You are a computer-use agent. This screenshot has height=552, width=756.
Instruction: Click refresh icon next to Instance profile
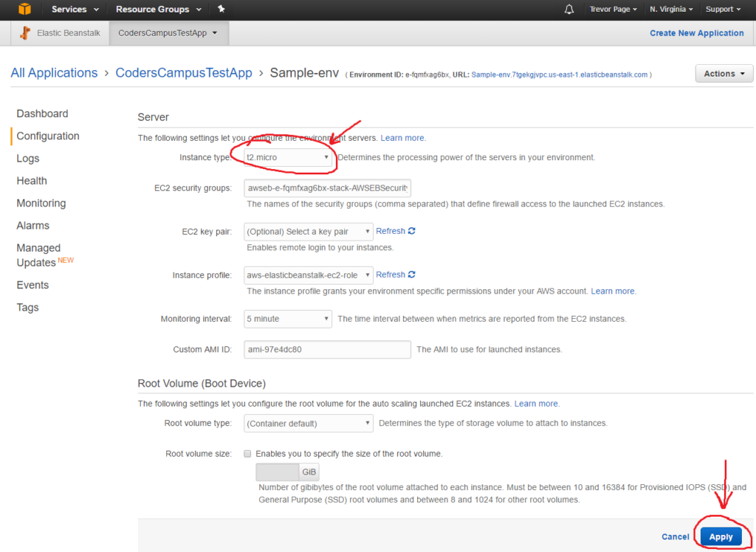(411, 275)
